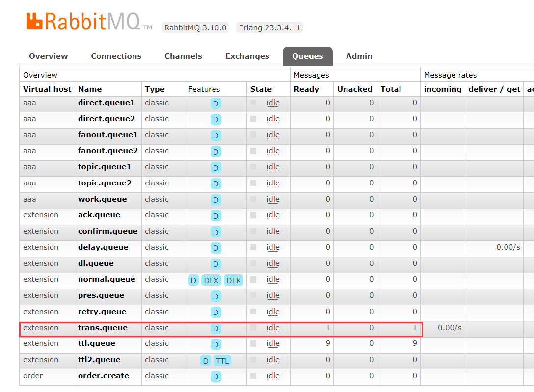Sort by Virtual host column header
Screen dimensions: 534x392
click(x=47, y=89)
